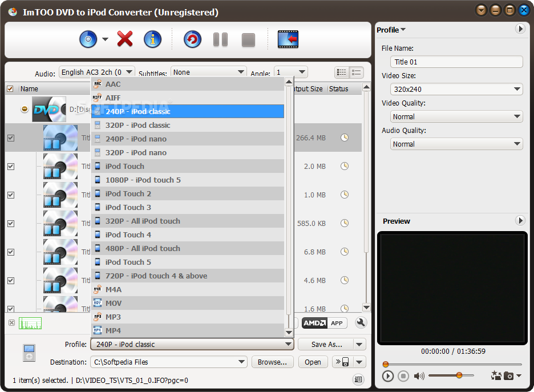The image size is (534, 392).
Task: Choose 1080P - iPod touch 5 profile
Action: 188,180
